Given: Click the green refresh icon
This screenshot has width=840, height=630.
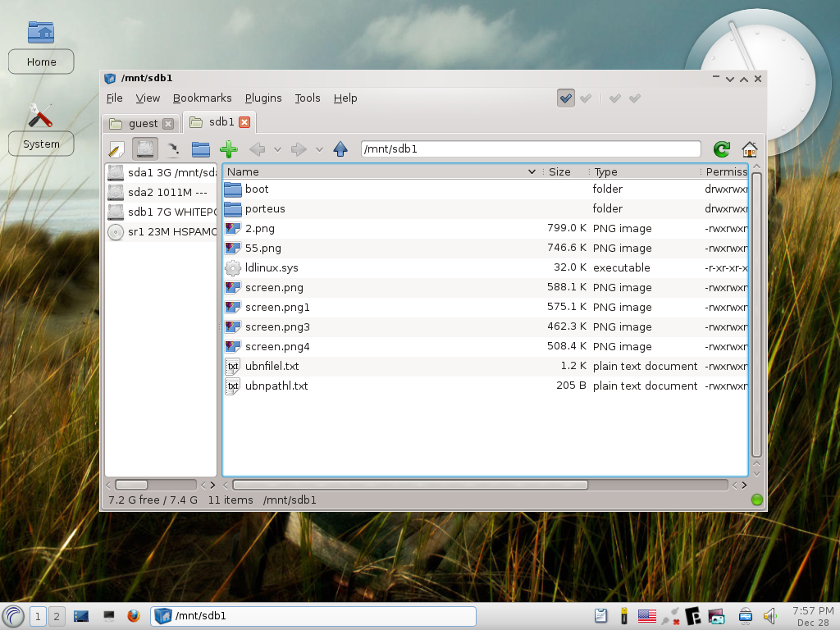Looking at the screenshot, I should tap(721, 149).
